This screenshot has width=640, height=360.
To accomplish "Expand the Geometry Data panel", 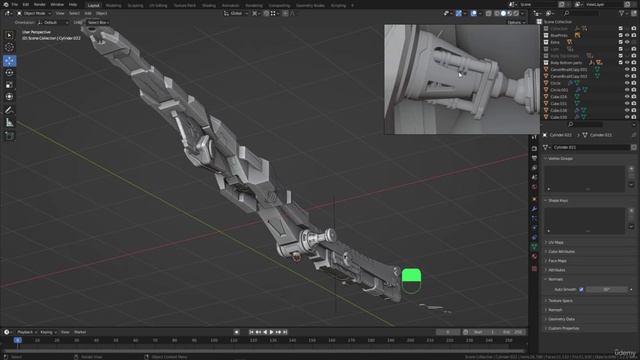I will tap(561, 319).
